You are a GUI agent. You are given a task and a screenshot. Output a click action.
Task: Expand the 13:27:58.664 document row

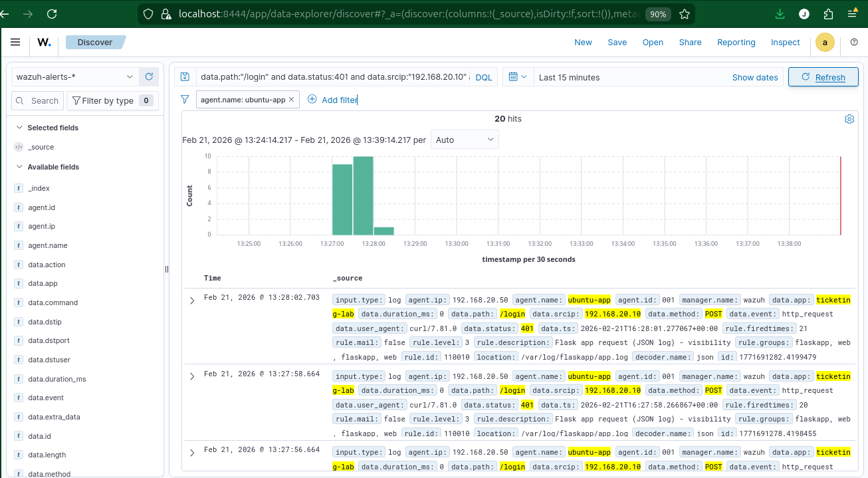(x=192, y=376)
